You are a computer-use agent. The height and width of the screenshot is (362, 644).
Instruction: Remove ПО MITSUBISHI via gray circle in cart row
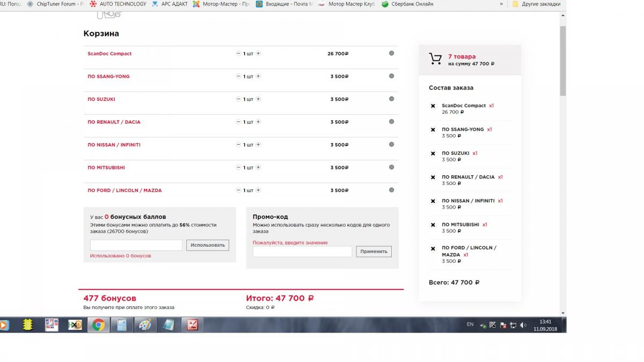391,167
